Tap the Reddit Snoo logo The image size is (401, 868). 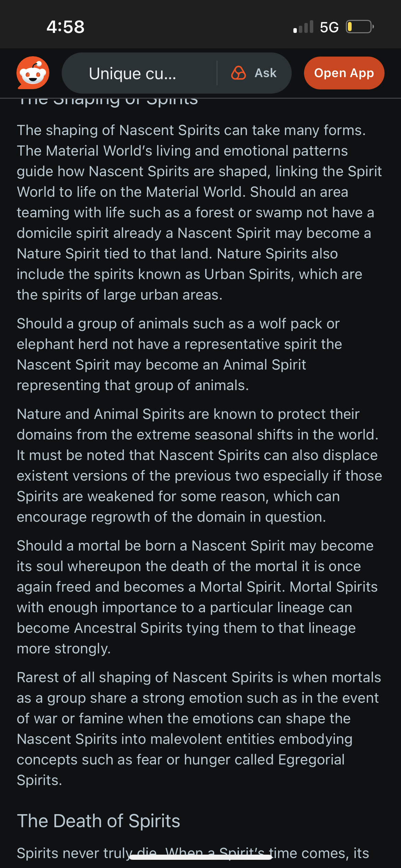tap(33, 73)
